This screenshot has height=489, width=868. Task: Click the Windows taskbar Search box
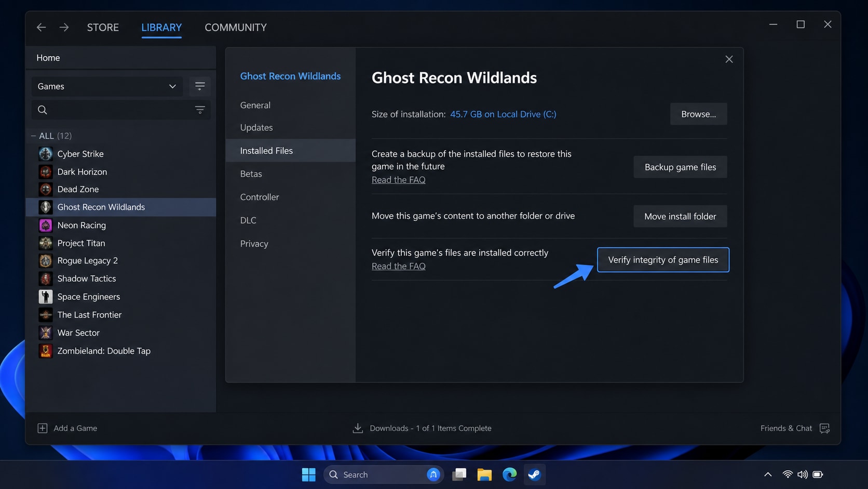(x=383, y=474)
